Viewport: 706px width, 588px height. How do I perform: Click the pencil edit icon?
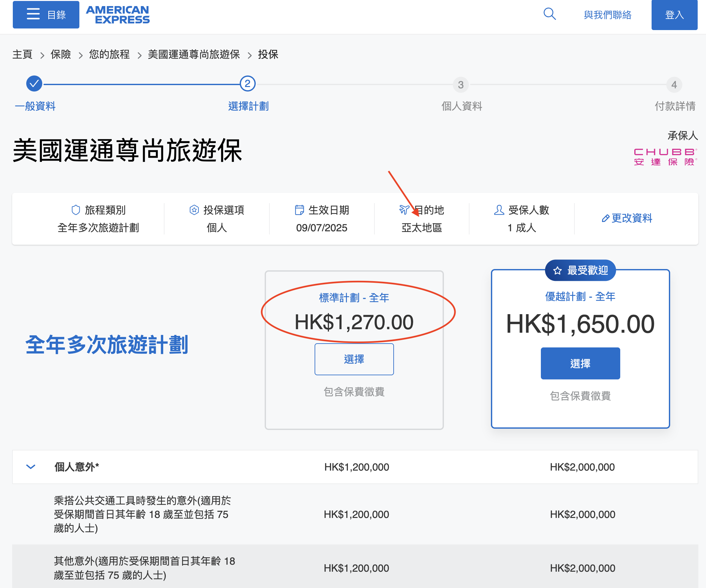tap(606, 219)
